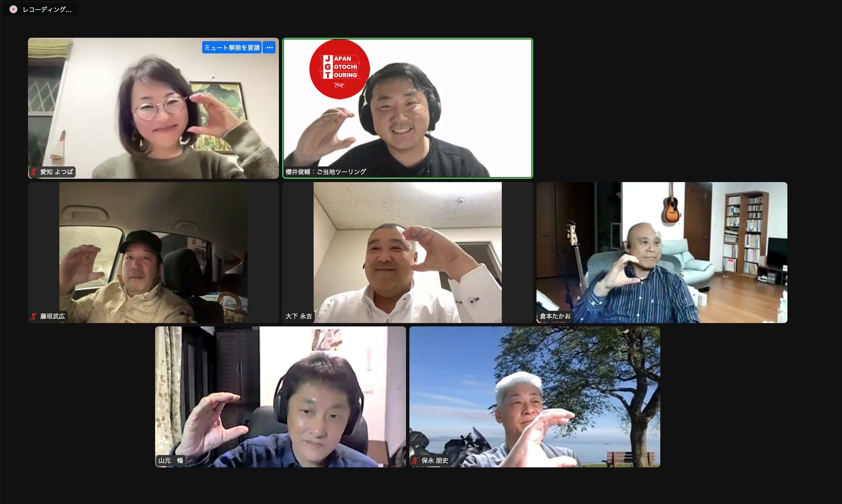This screenshot has width=842, height=504.
Task: Select 保永 朋史's outdoor video tile
Action: (534, 396)
